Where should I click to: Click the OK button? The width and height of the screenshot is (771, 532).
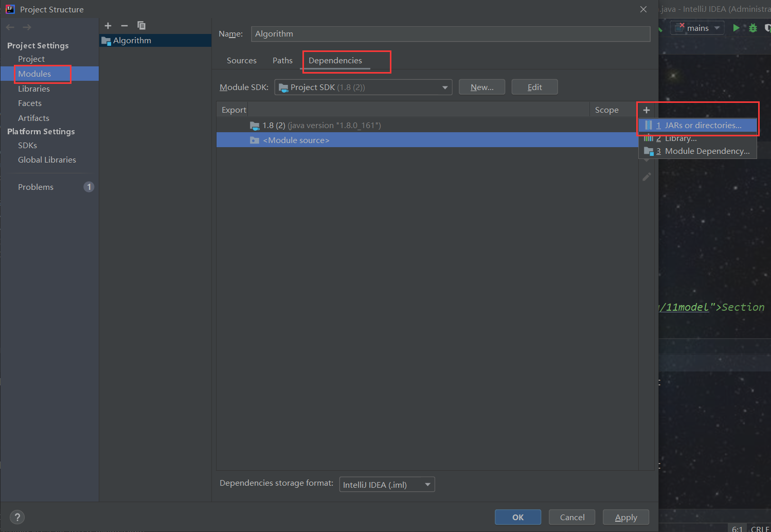coord(518,518)
